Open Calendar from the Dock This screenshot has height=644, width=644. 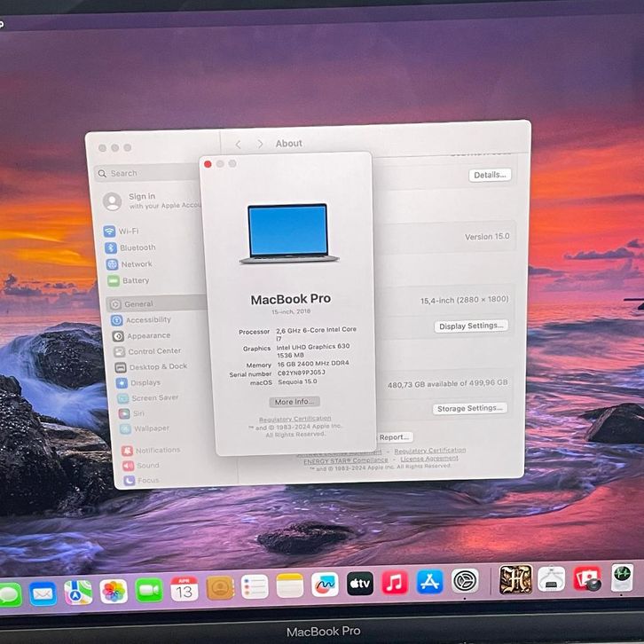click(x=184, y=589)
